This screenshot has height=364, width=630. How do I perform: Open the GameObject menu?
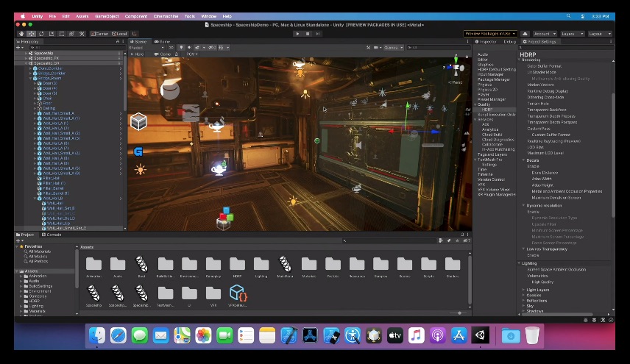(107, 16)
